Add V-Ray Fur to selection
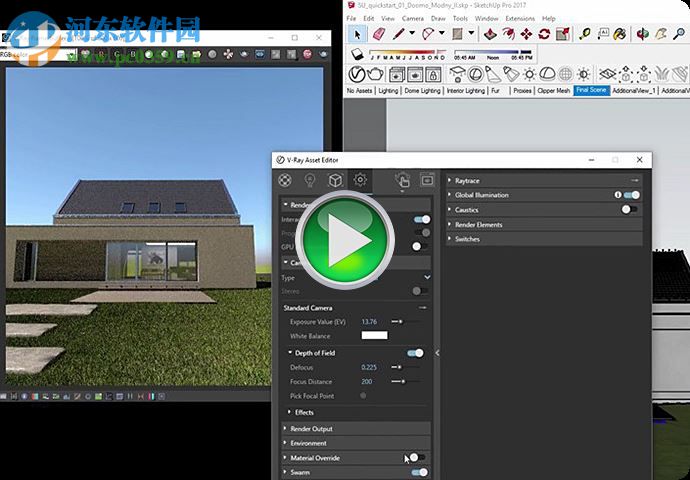The image size is (690, 480). (x=661, y=74)
